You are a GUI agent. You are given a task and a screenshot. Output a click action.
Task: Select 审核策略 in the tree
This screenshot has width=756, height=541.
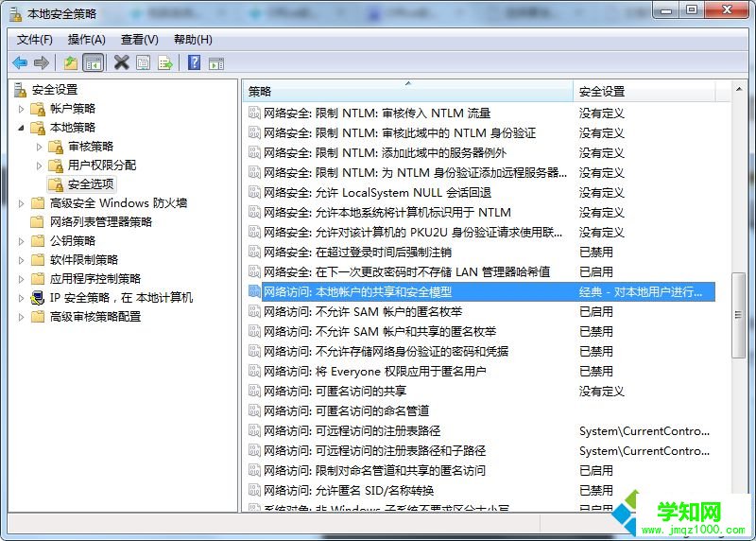point(91,147)
